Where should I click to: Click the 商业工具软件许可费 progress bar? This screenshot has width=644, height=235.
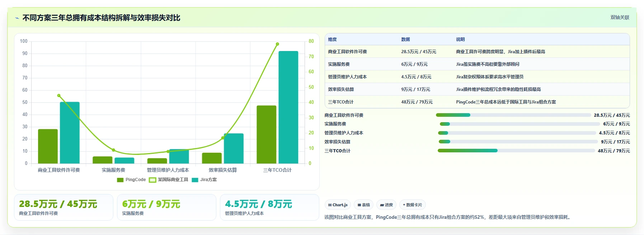coord(513,115)
